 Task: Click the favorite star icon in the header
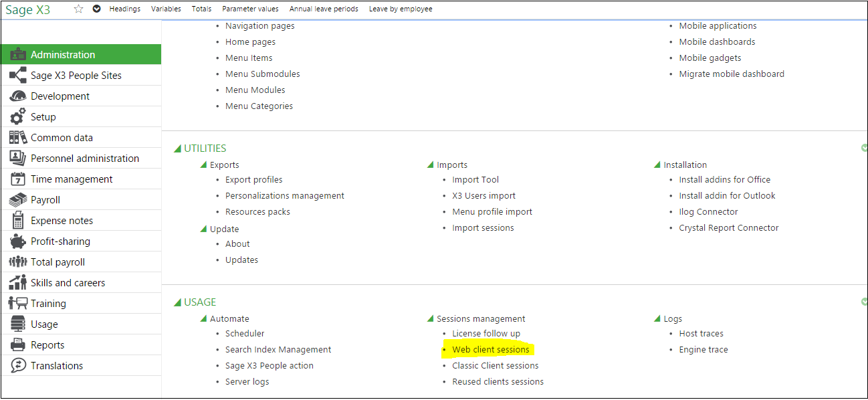click(79, 9)
